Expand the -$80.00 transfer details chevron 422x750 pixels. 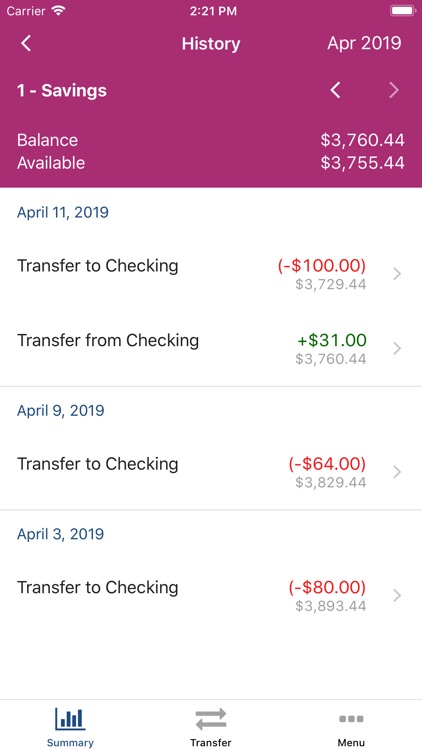[x=397, y=596]
